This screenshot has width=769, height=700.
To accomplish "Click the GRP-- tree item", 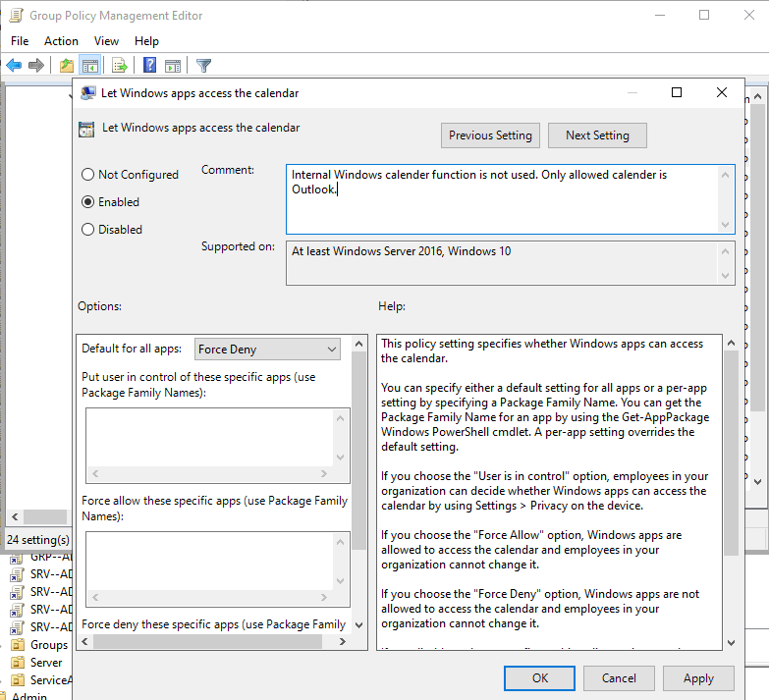I will pos(51,558).
